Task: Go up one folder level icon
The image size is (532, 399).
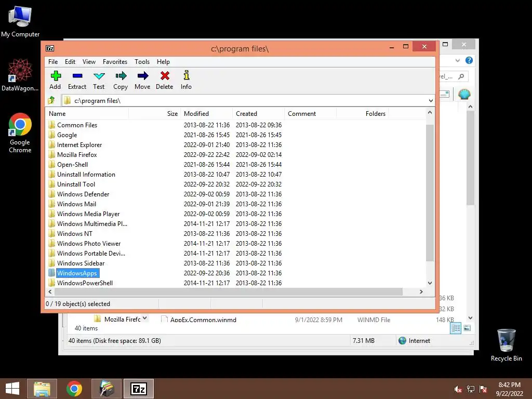Action: pyautogui.click(x=51, y=100)
